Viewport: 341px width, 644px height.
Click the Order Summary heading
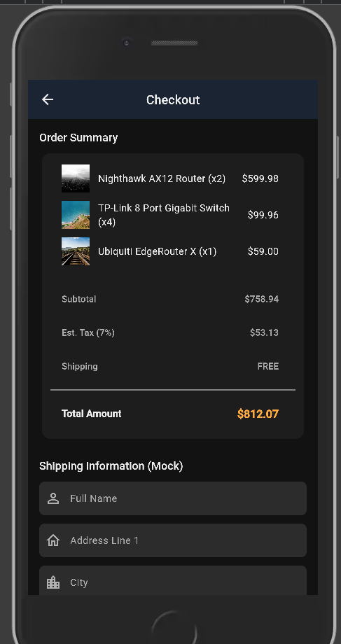coord(78,138)
